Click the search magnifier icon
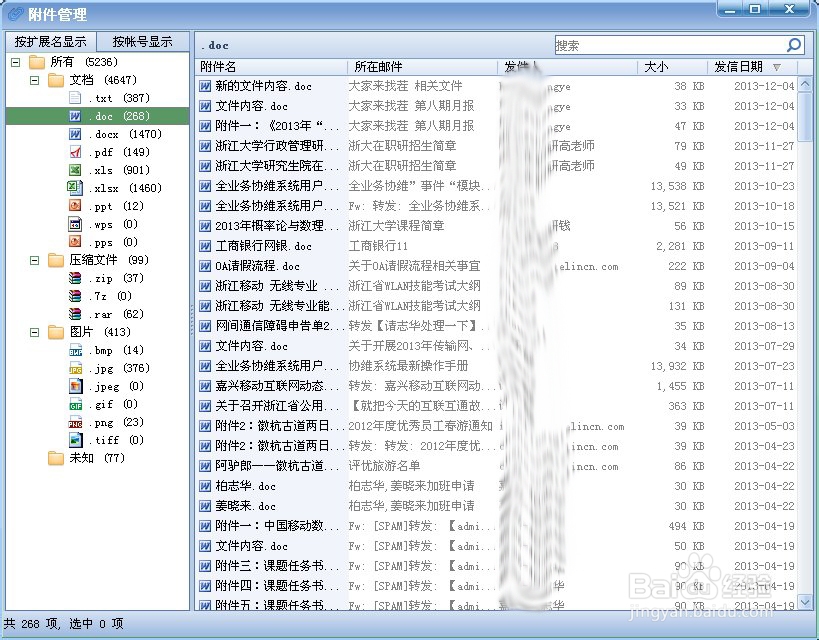This screenshot has height=640, width=819. pos(793,45)
